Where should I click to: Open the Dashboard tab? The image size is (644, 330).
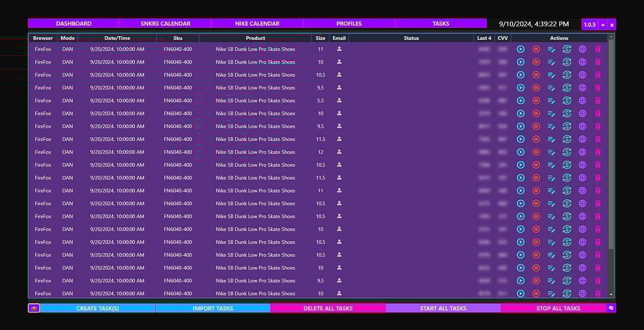[x=74, y=23]
